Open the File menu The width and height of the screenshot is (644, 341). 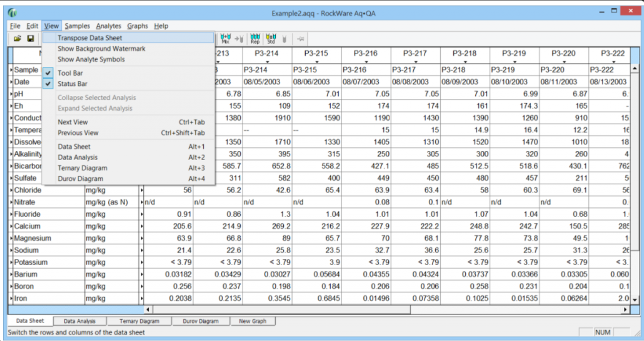click(x=15, y=25)
